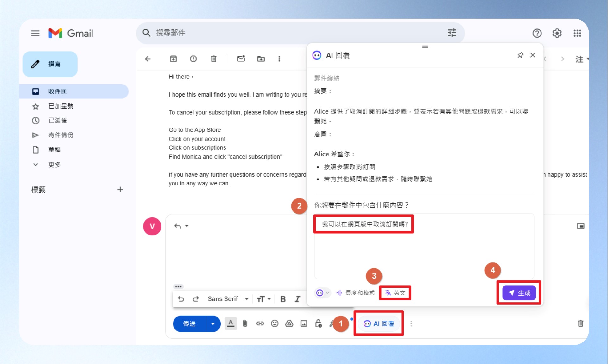The image size is (608, 364).
Task: Click the archive icon in email toolbar
Action: [x=173, y=59]
